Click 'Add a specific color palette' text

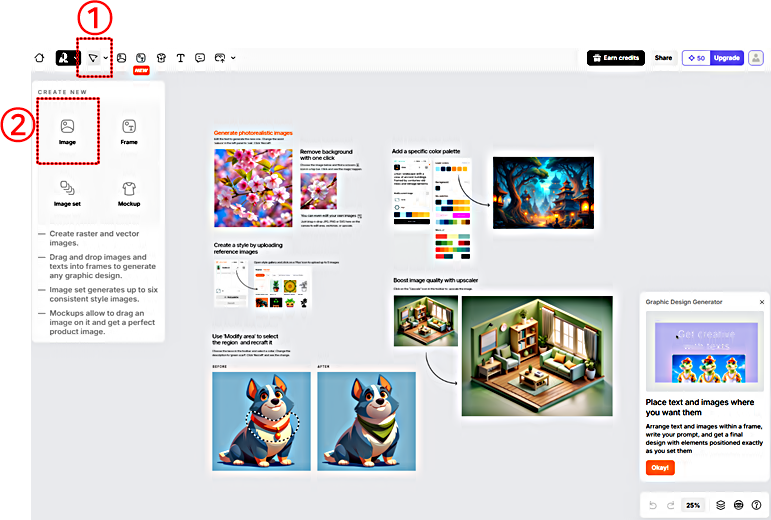pos(426,151)
